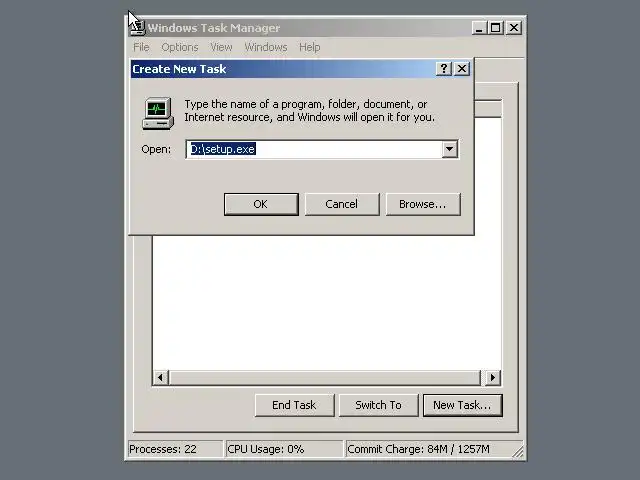
Task: Click the CPU Usage: 0% status text
Action: [x=266, y=449]
